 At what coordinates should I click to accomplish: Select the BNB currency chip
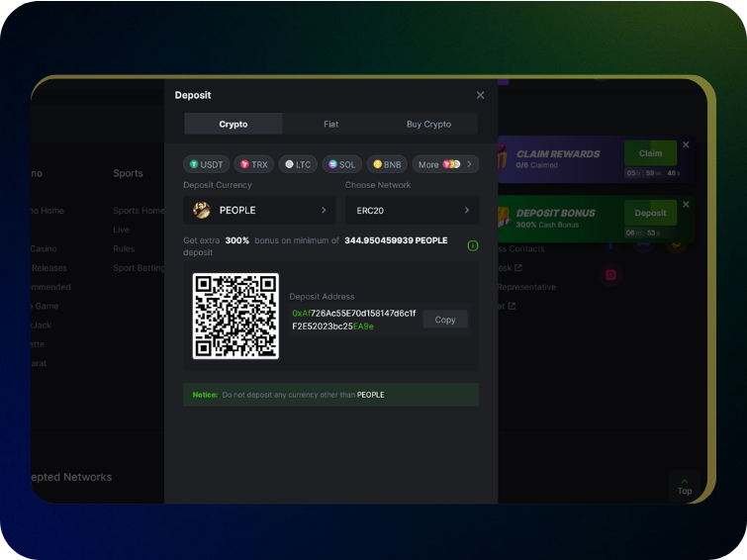click(387, 164)
